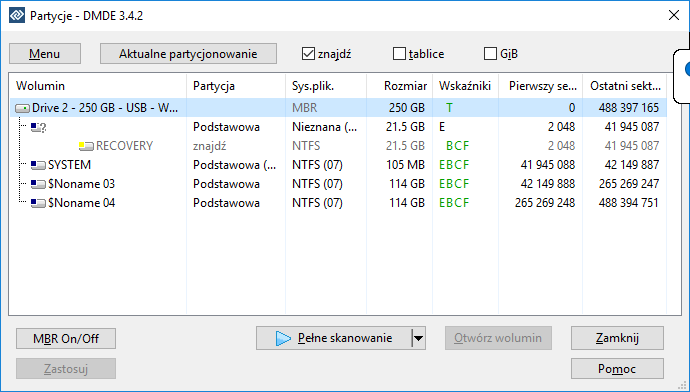Click the Wskaźniki column header

[466, 86]
